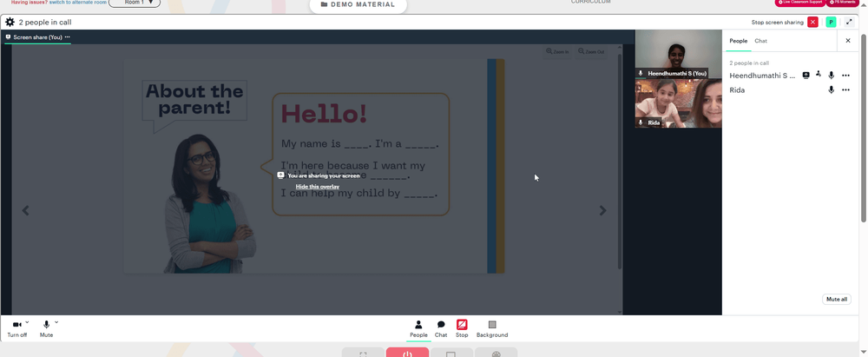
Task: Click the green P participant badge
Action: click(x=831, y=23)
